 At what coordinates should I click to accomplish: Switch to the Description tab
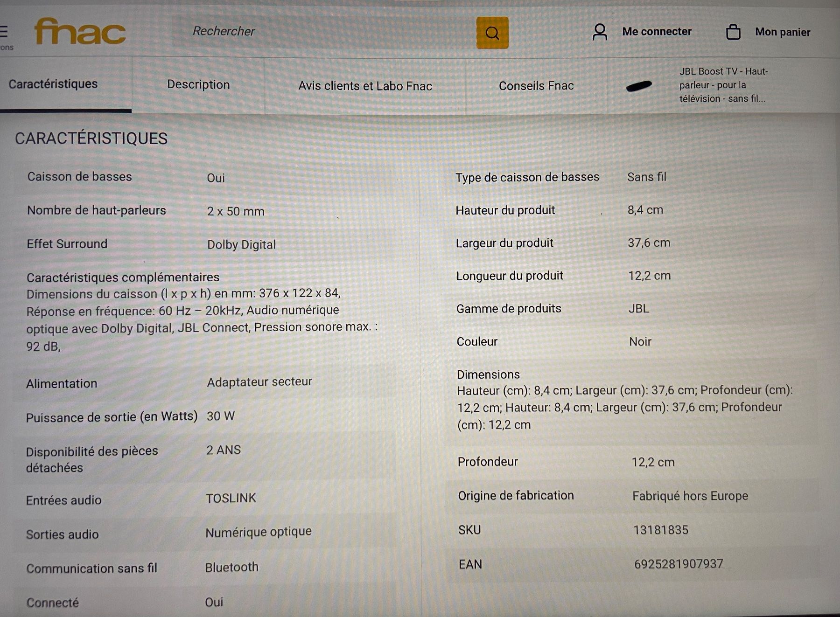point(198,84)
